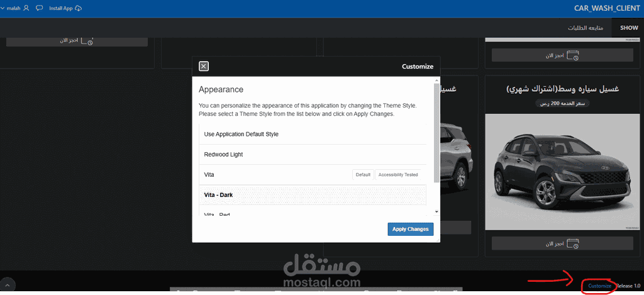
Task: Click the cloud download icon by Install App
Action: coord(78,8)
